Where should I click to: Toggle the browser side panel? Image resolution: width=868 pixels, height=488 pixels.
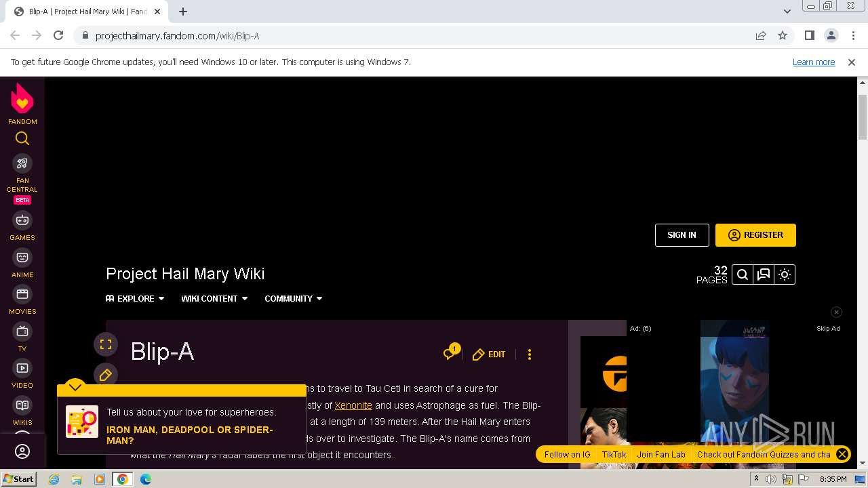coord(809,36)
